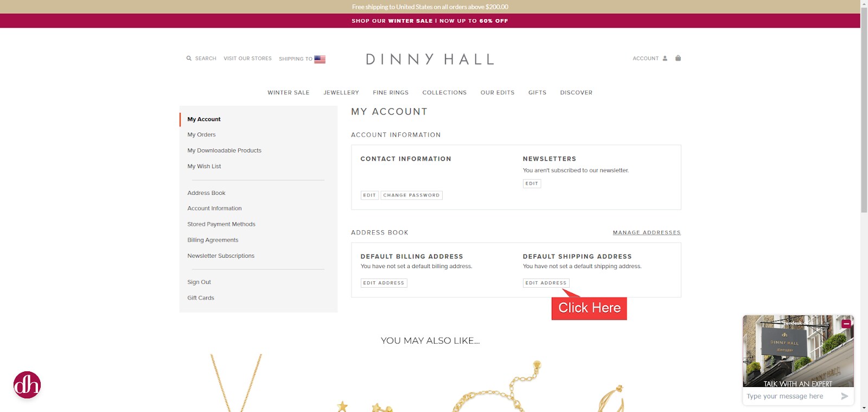Viewport: 868px width, 412px height.
Task: Click the Search text in header
Action: click(206, 59)
